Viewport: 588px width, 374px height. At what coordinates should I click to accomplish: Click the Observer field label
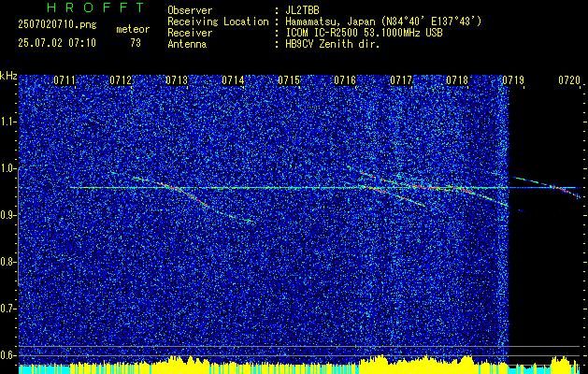pyautogui.click(x=190, y=10)
